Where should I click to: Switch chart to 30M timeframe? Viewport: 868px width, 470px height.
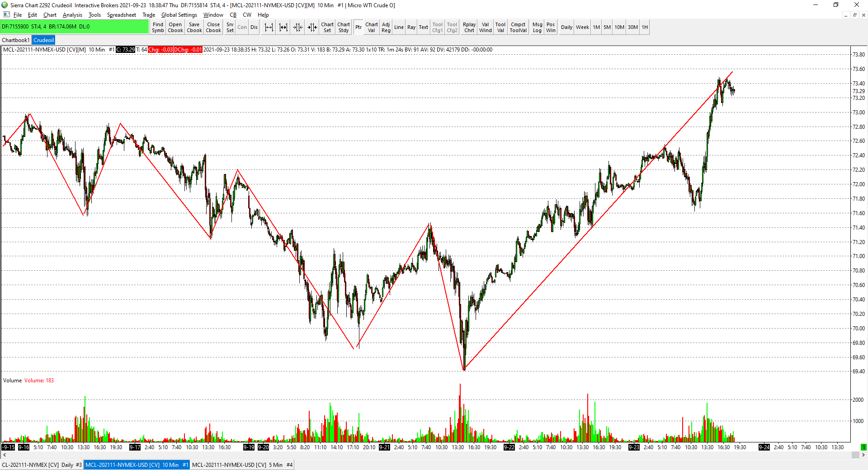click(633, 28)
